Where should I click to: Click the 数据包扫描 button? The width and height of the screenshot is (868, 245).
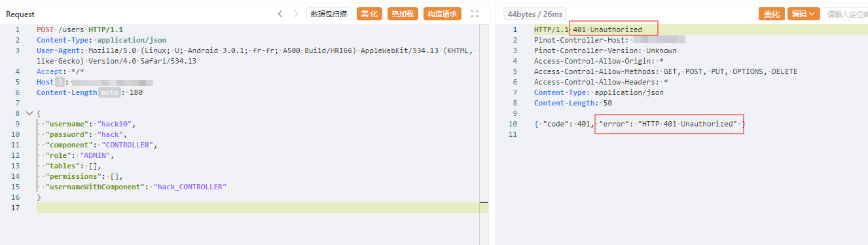(x=329, y=14)
